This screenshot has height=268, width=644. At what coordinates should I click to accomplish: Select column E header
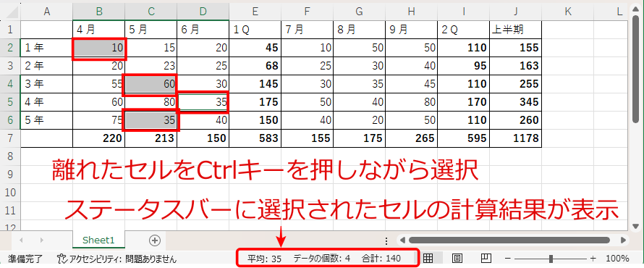[x=255, y=12]
